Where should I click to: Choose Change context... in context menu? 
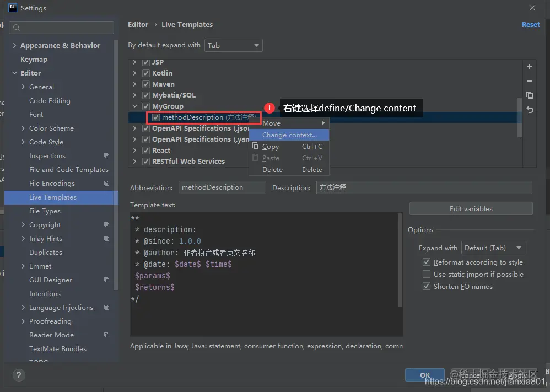(289, 135)
